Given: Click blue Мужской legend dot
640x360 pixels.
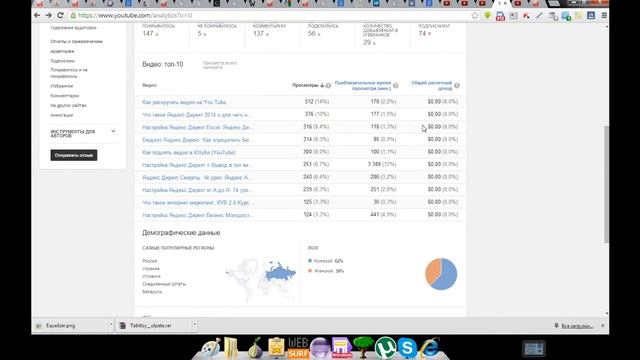Looking at the screenshot, I should click(x=310, y=261).
